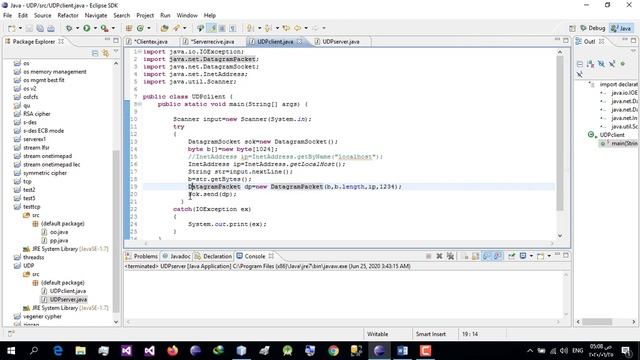Click the New Java Class icon
Screen dimensions: 640x360
point(140,28)
